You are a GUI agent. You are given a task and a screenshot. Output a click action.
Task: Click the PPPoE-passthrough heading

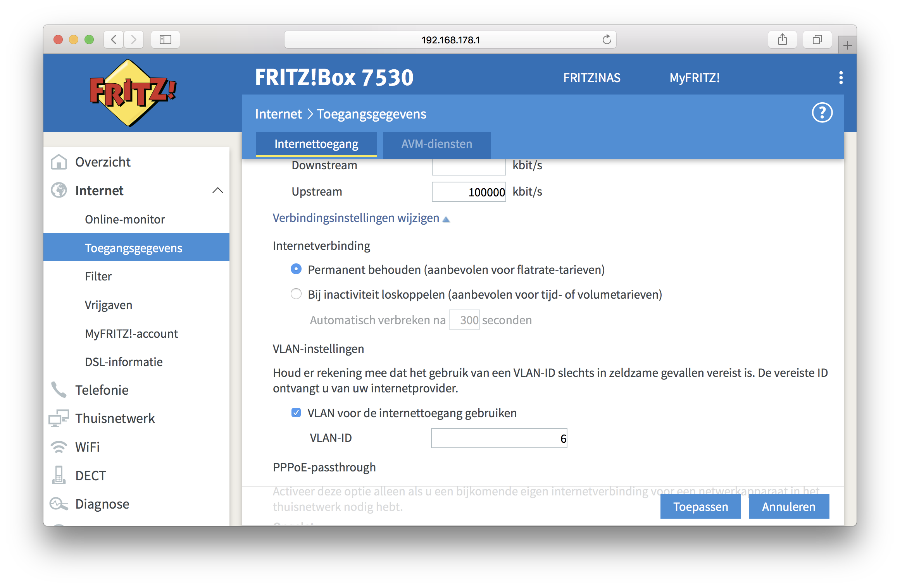324,467
